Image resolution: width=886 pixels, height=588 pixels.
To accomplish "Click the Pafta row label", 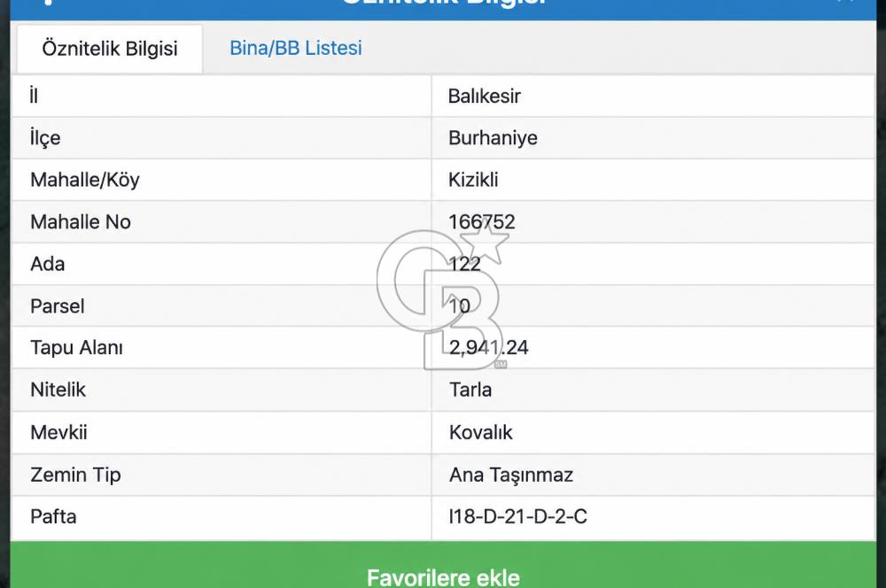I will click(53, 516).
